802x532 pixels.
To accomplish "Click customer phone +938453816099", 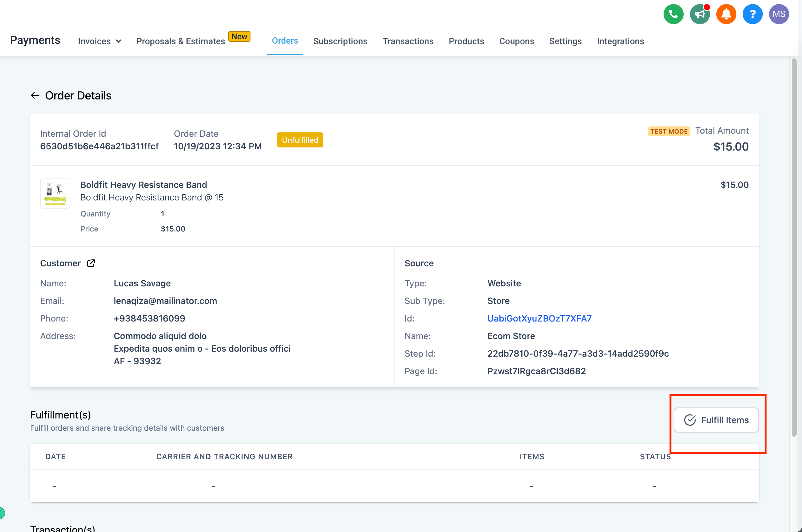I will coord(149,319).
